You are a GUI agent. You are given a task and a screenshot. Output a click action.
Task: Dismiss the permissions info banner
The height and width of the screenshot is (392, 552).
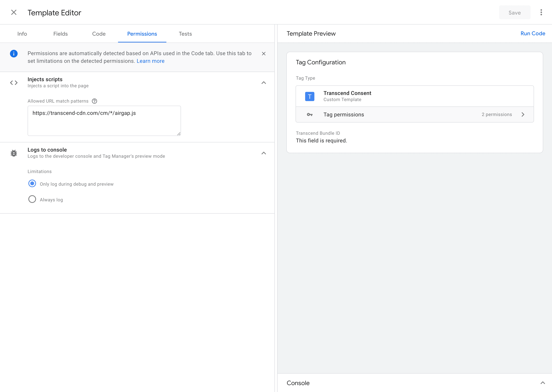(264, 54)
